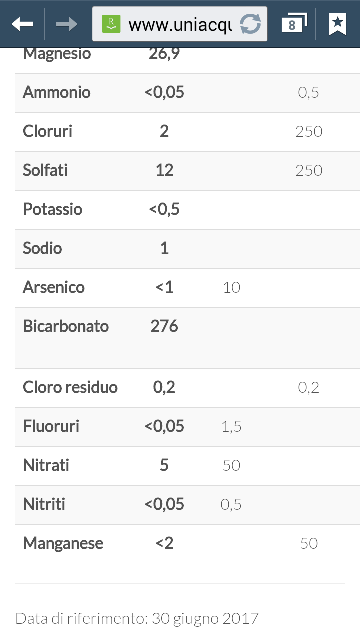Select the Data di riferimento text

tap(137, 618)
